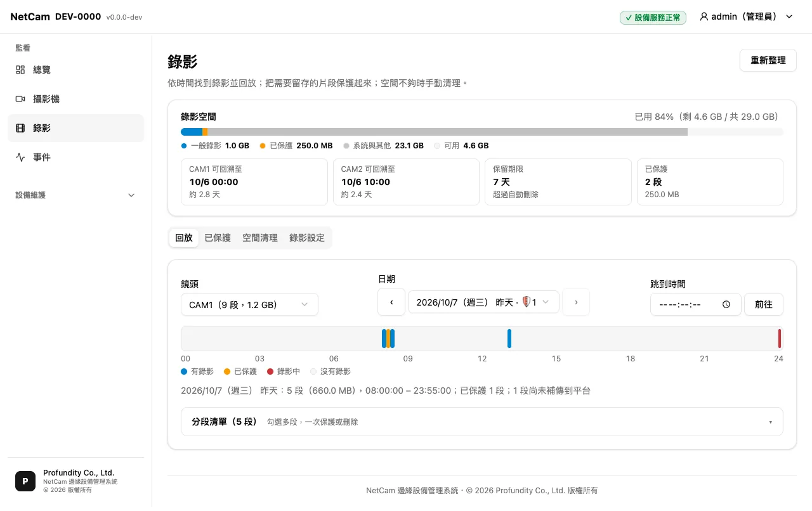Screen dimensions: 812x511
Task: Click the 前往 button
Action: click(x=764, y=304)
